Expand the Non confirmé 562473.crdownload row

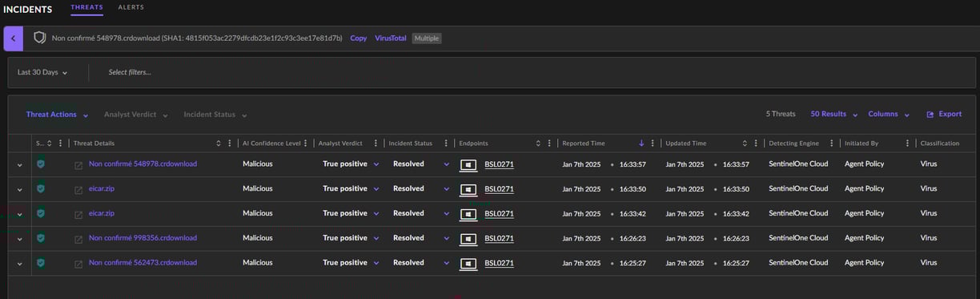(x=19, y=263)
